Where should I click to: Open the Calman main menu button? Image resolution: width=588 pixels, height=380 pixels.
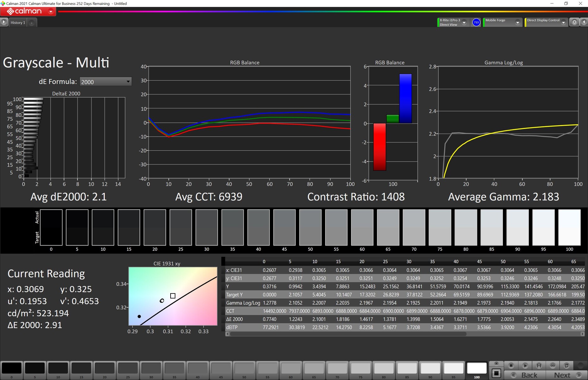[28, 11]
